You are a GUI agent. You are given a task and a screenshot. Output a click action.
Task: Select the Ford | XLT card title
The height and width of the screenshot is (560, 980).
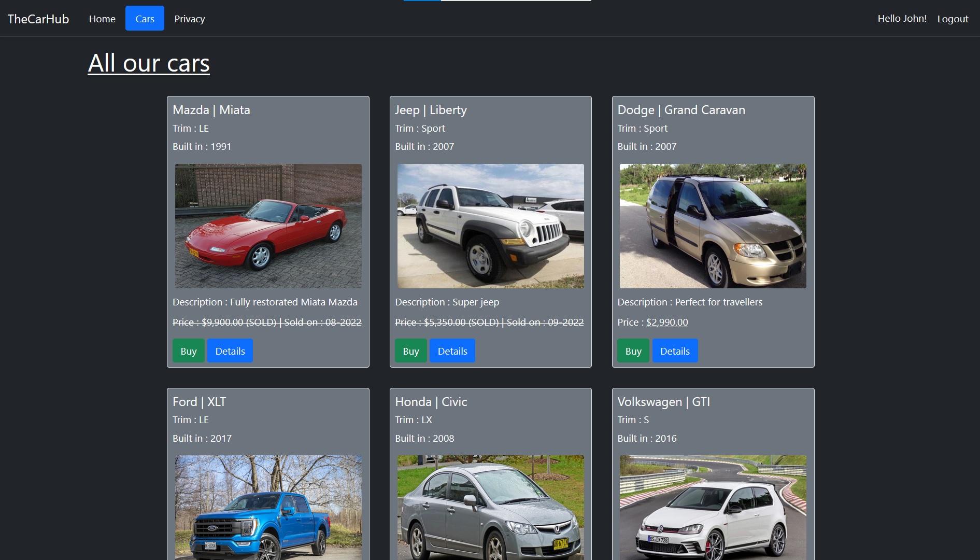(x=200, y=402)
